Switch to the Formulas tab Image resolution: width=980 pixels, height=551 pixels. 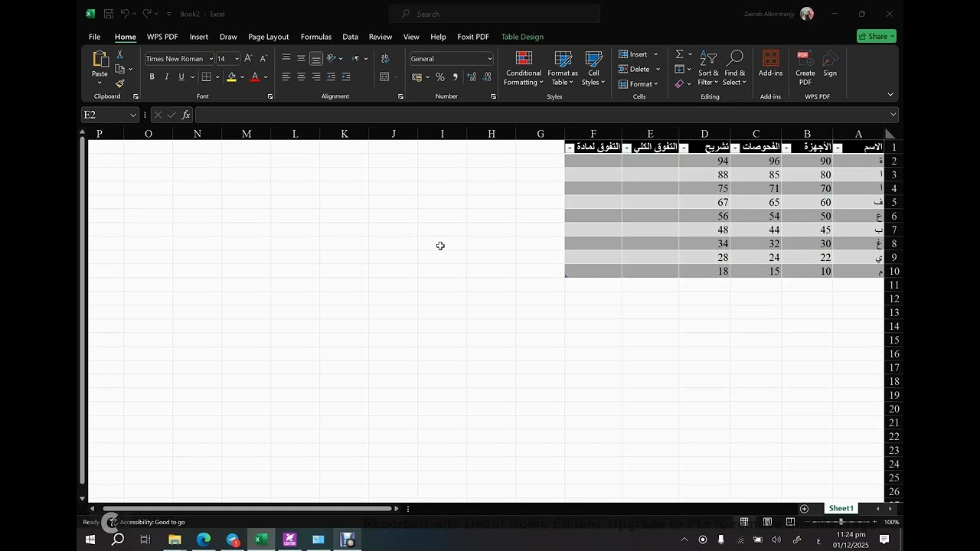[x=316, y=37]
